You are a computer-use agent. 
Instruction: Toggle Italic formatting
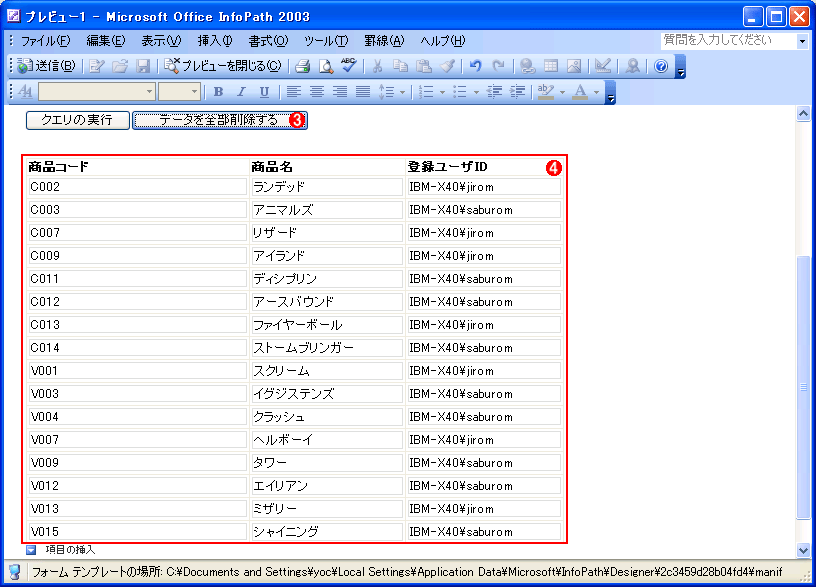pyautogui.click(x=241, y=92)
